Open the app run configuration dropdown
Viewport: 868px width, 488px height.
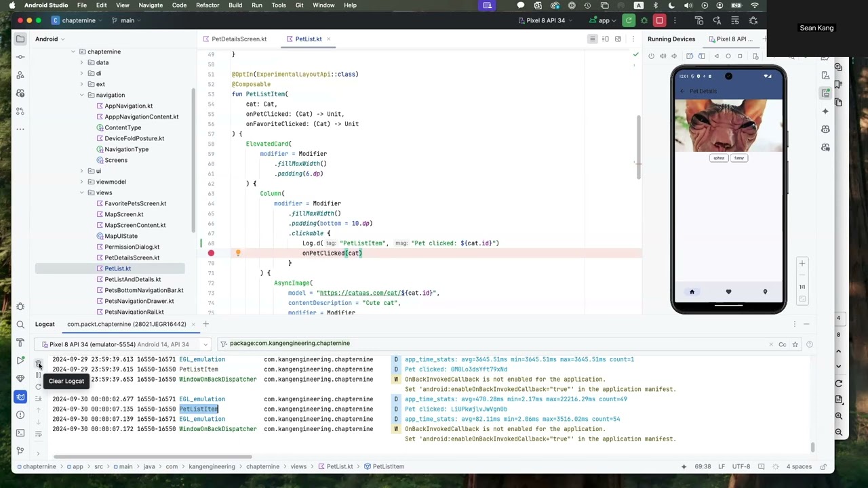pos(603,20)
